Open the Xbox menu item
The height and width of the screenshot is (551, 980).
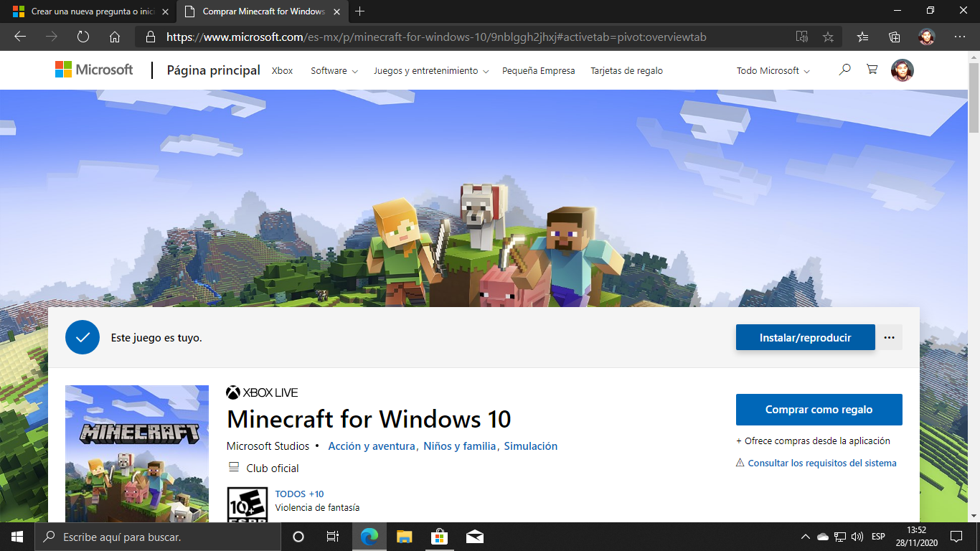click(282, 71)
